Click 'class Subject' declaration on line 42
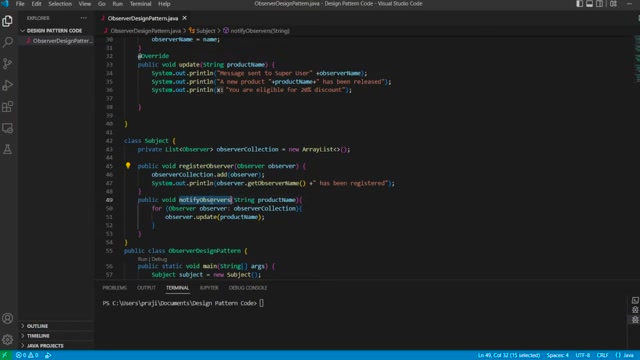The width and height of the screenshot is (640, 360). (146, 141)
